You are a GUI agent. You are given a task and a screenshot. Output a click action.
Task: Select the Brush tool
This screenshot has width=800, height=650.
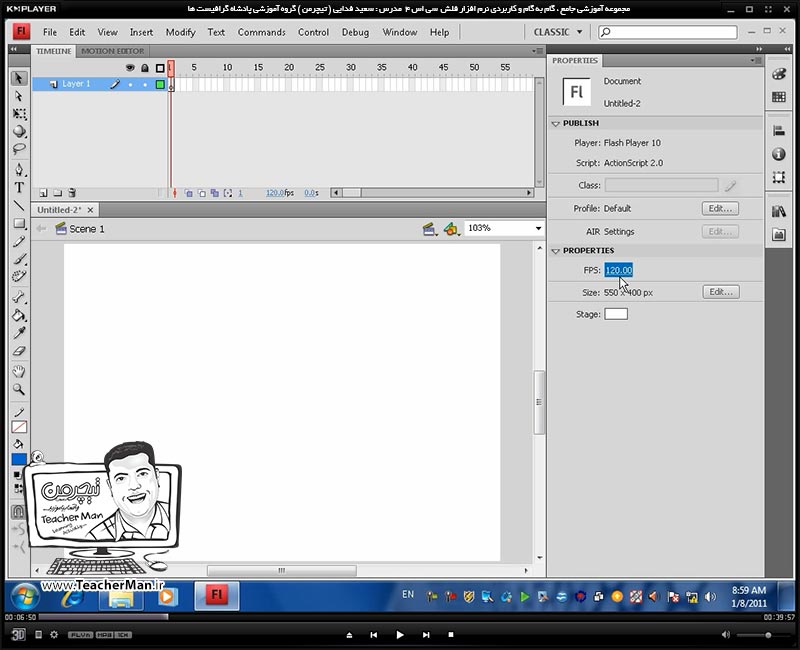click(19, 259)
